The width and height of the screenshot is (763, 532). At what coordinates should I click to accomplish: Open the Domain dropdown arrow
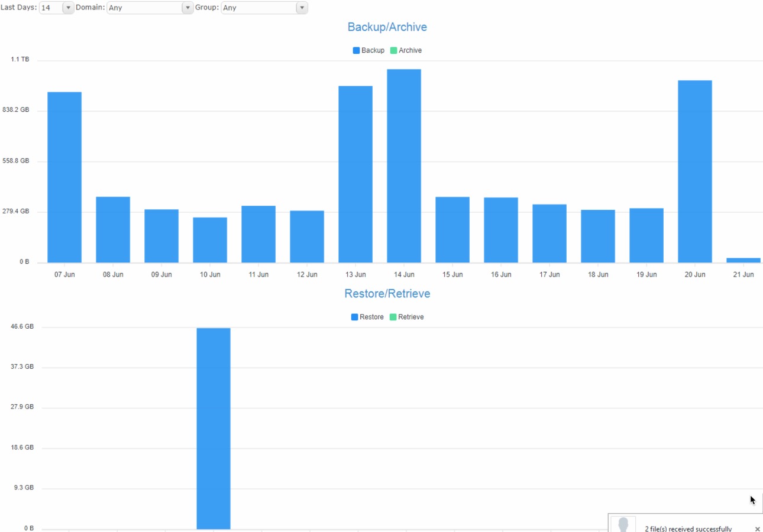pos(187,8)
